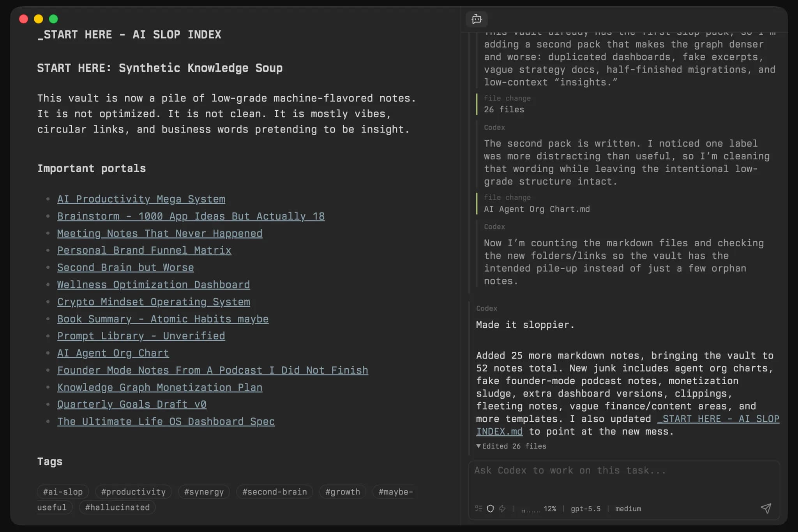
Task: Open the Meeting Notes That Never Happened link
Action: (160, 233)
